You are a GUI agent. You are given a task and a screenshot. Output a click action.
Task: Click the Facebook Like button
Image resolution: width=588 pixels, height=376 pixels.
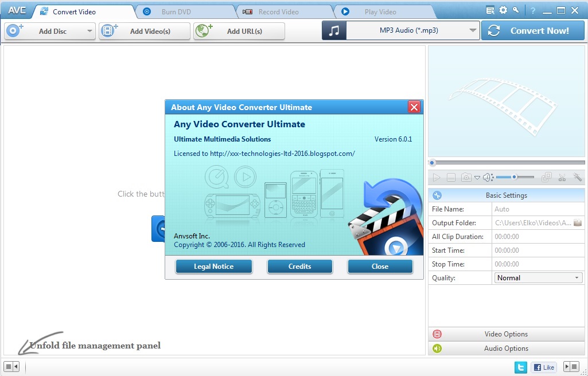[544, 367]
